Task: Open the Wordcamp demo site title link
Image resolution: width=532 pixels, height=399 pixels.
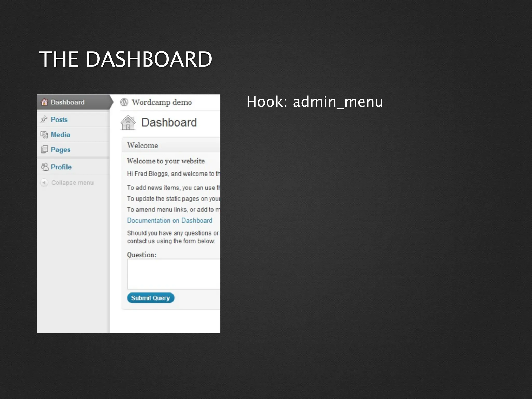Action: click(x=162, y=102)
